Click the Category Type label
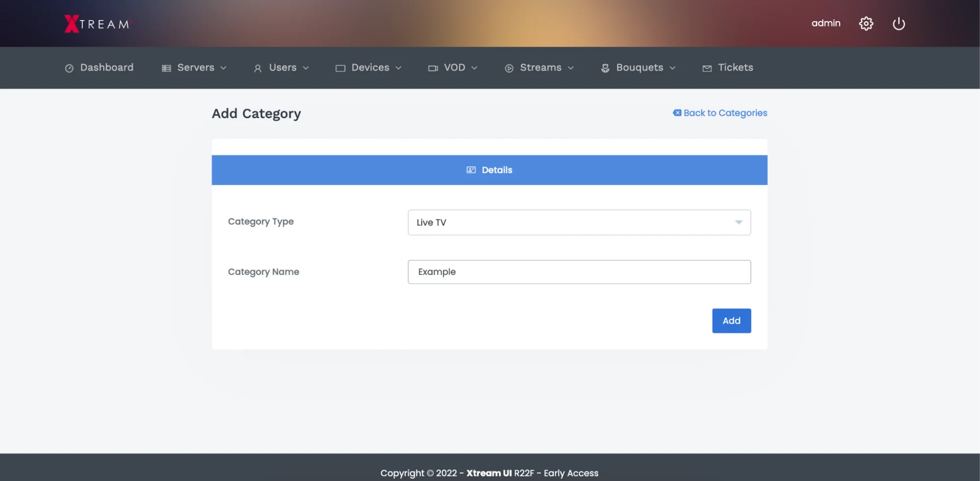 coord(261,221)
